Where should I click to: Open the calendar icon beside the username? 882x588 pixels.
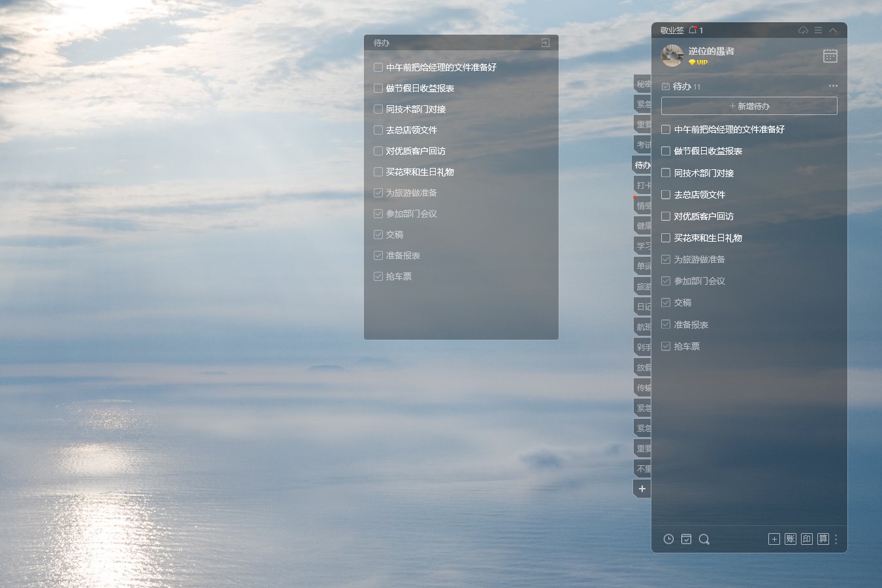click(830, 56)
